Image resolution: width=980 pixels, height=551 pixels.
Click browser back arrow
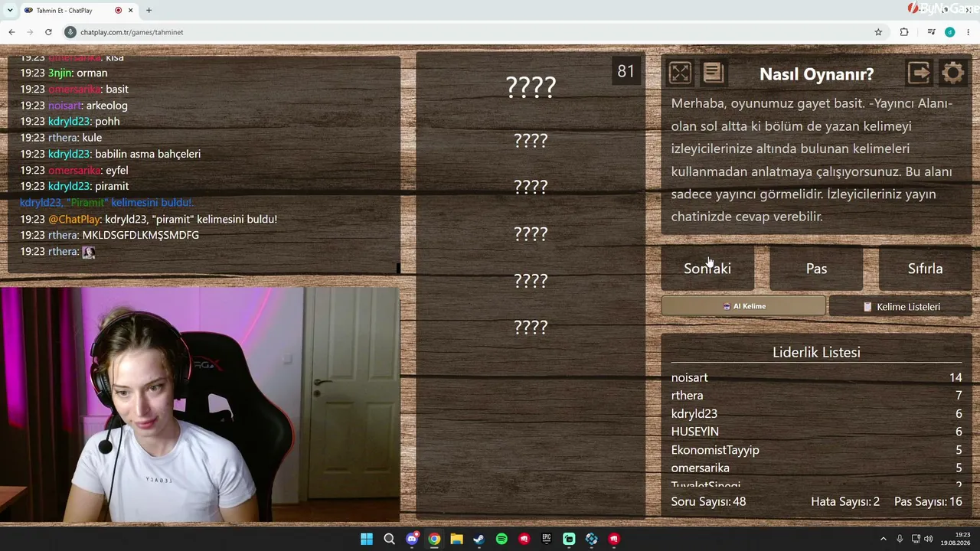tap(11, 32)
